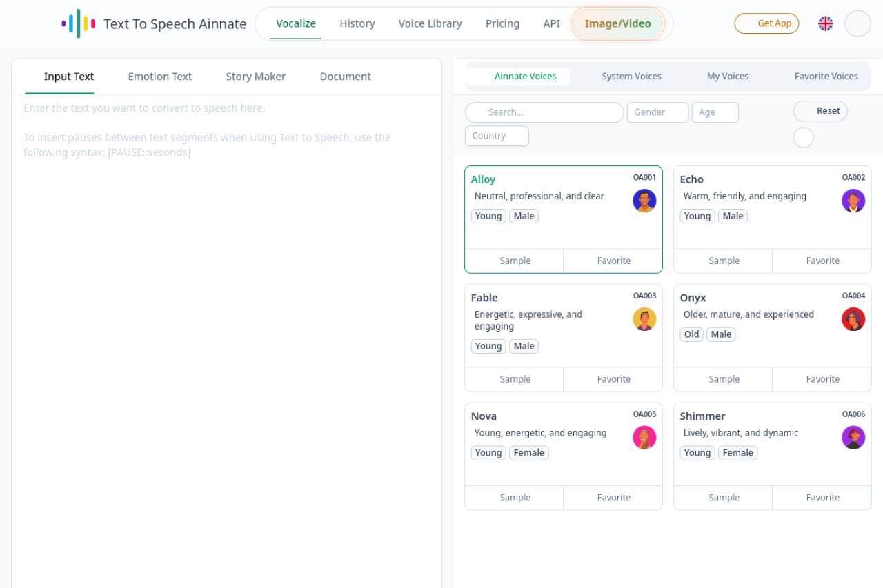Select the Echo voice name
This screenshot has width=883, height=588.
[x=691, y=179]
